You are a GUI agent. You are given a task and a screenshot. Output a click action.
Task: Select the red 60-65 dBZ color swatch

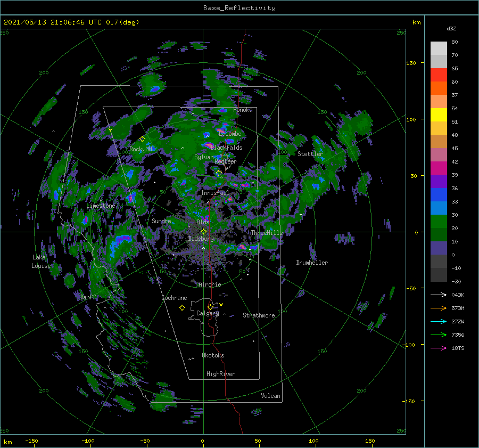(x=439, y=75)
